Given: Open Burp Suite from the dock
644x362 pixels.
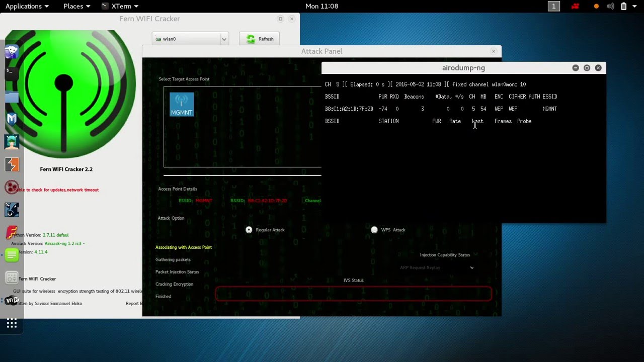Looking at the screenshot, I should (12, 164).
